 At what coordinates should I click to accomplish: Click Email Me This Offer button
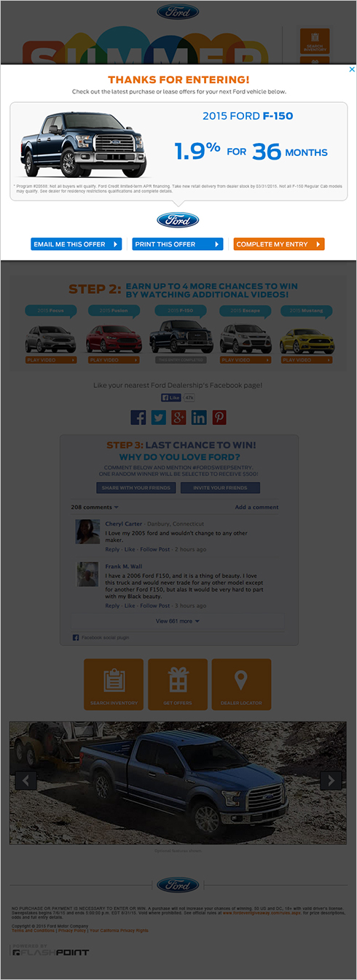76,244
